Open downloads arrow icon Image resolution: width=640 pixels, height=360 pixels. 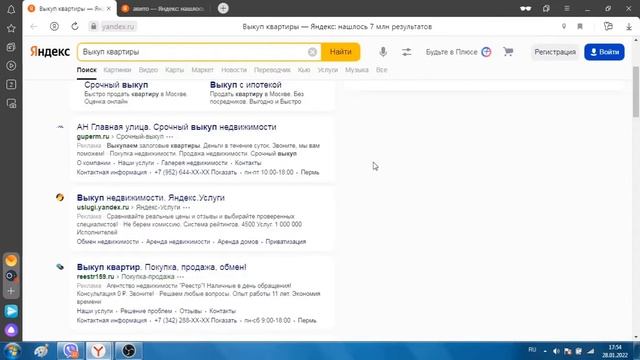click(x=629, y=27)
